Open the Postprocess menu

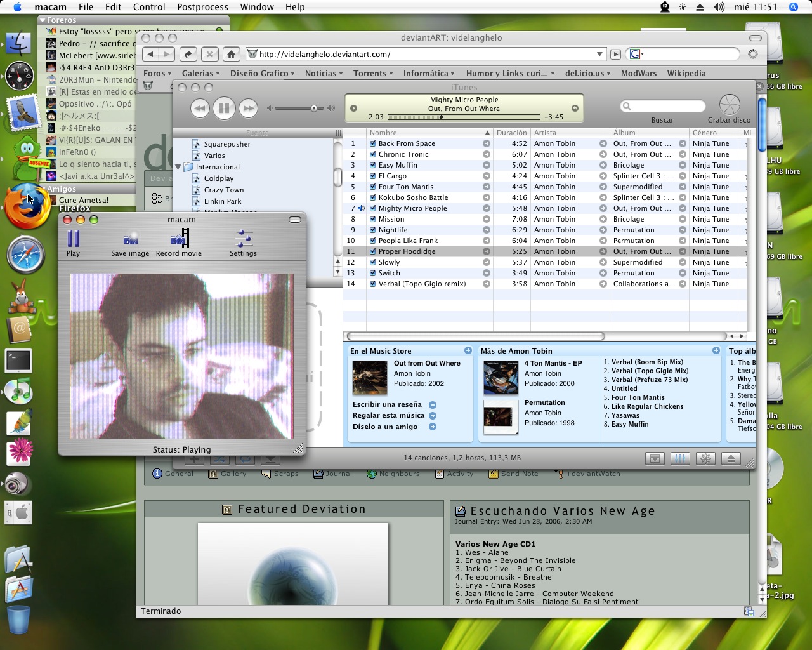point(202,7)
